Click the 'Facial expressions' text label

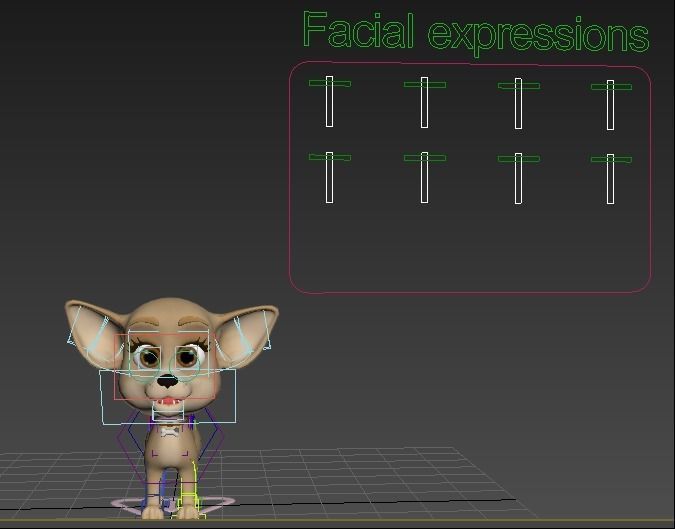tap(476, 32)
